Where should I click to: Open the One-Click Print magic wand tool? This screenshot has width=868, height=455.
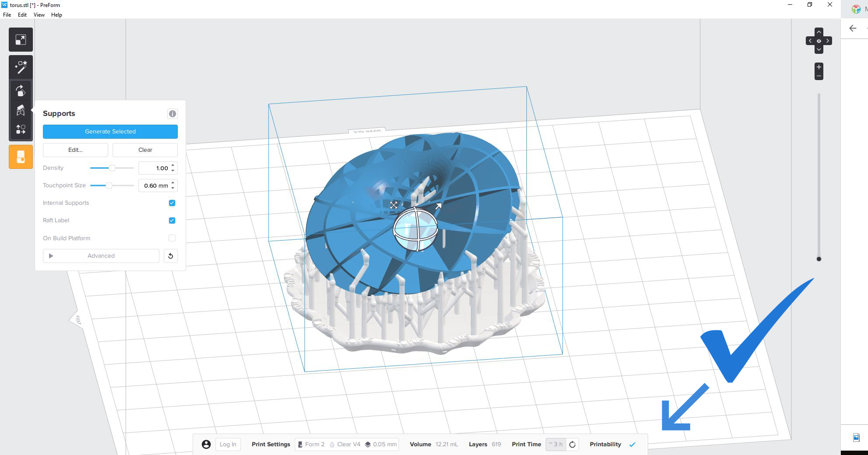coord(21,67)
